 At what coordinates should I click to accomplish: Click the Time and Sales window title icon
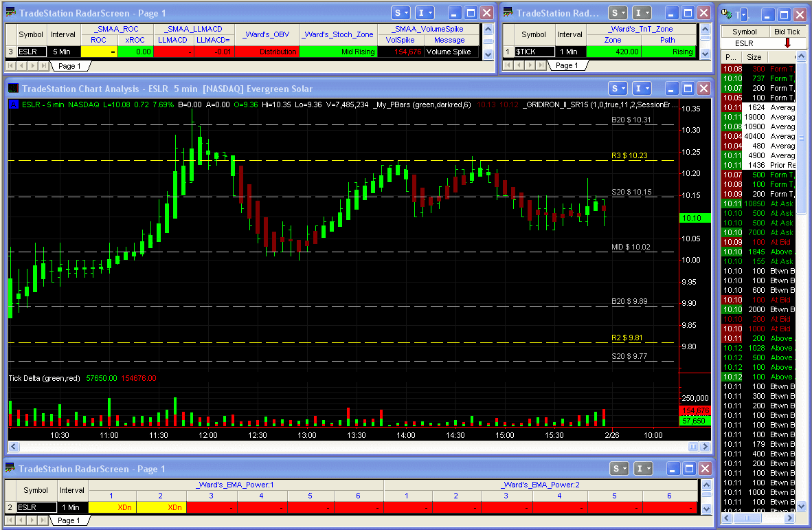pos(727,14)
